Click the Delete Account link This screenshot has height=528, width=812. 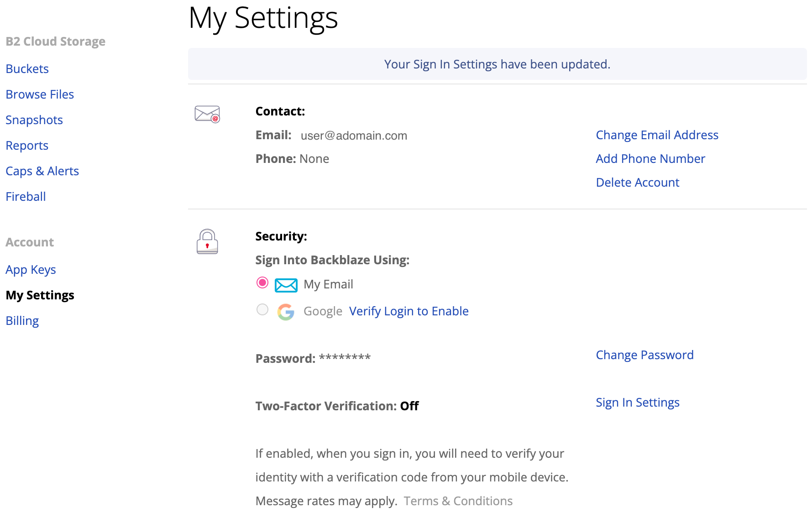(x=638, y=183)
